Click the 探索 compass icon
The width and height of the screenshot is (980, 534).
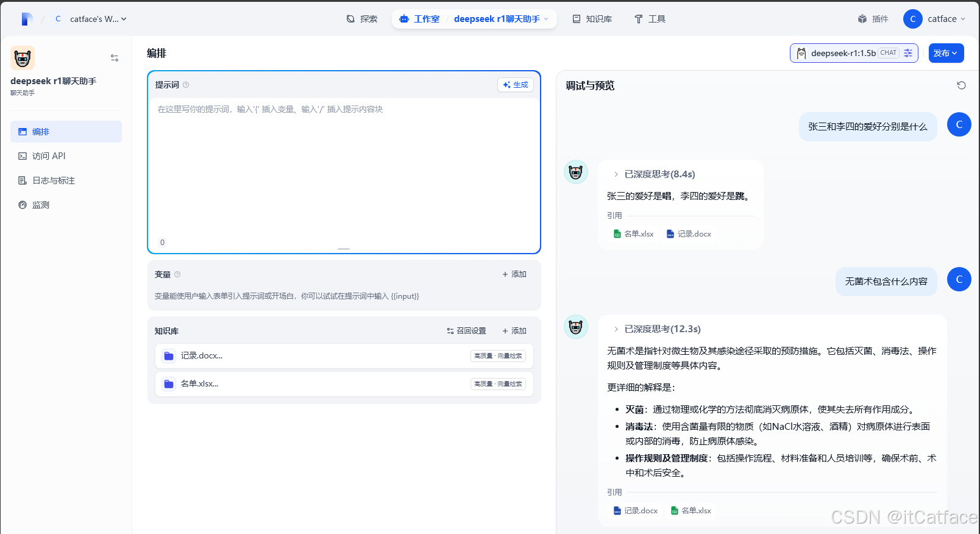[x=350, y=19]
